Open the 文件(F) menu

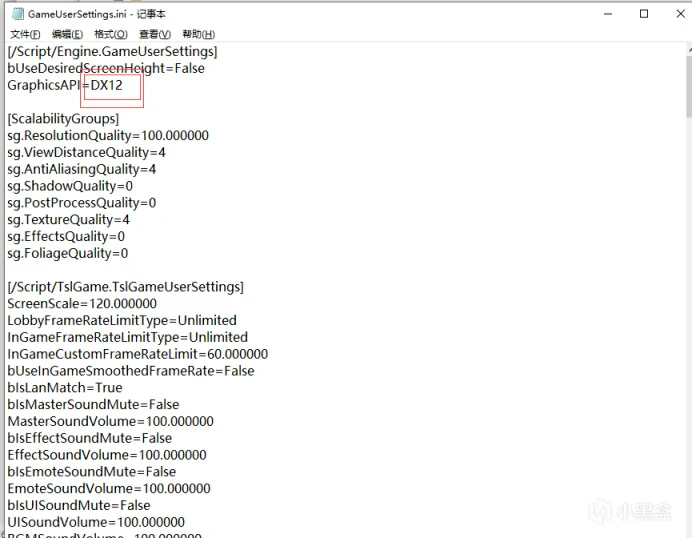click(x=25, y=35)
